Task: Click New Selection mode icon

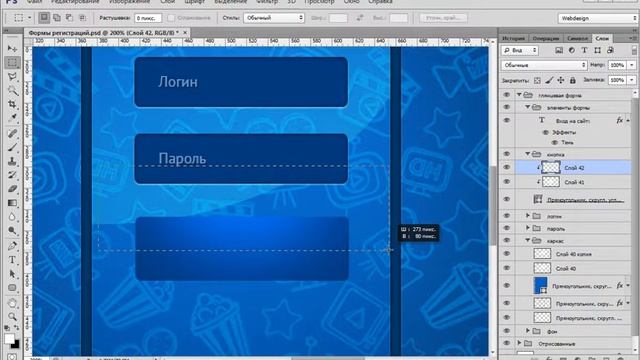Action: (x=44, y=18)
